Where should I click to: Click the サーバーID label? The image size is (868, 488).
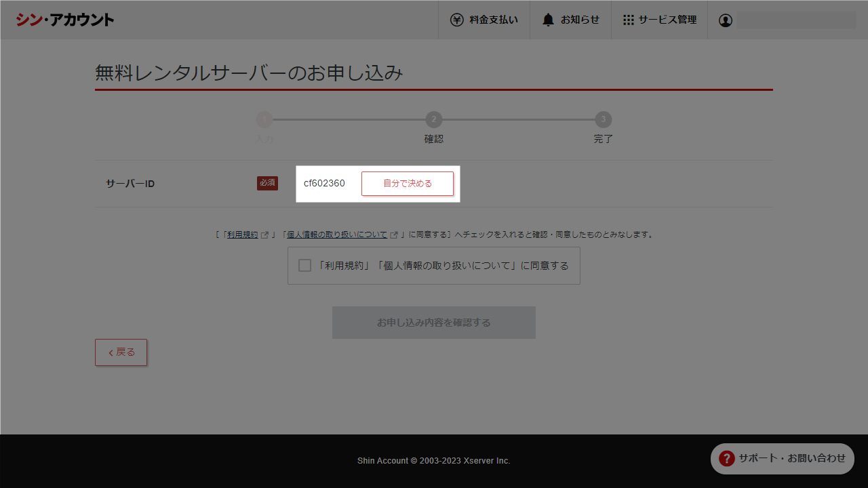(130, 184)
